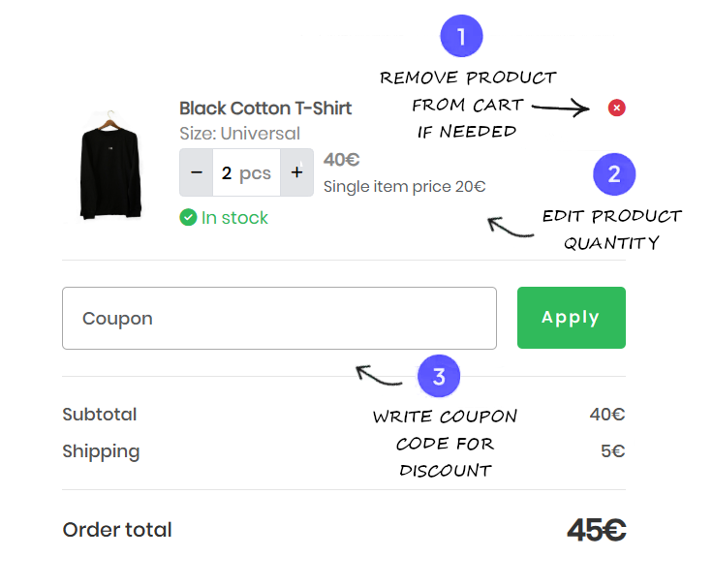Increase quantity with the plus button
713x588 pixels.
point(296,172)
